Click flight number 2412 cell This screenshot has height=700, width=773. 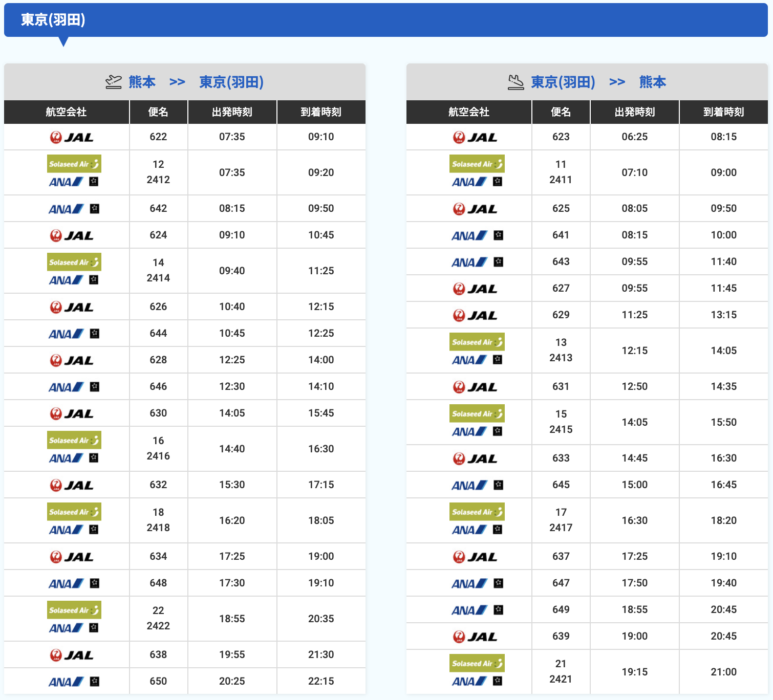point(158,180)
